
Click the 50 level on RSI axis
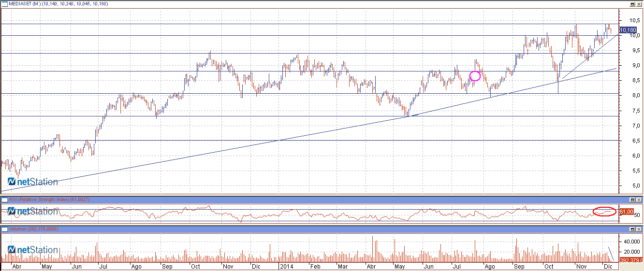pyautogui.click(x=636, y=215)
